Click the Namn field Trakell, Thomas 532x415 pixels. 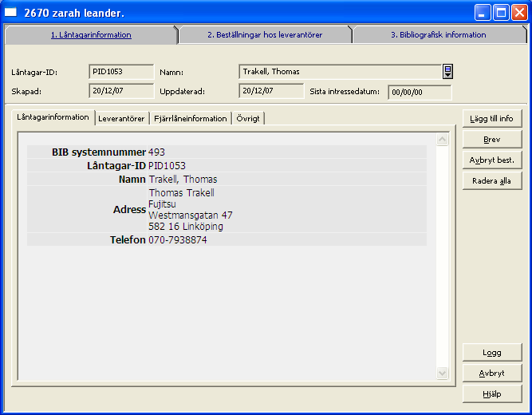pyautogui.click(x=341, y=72)
